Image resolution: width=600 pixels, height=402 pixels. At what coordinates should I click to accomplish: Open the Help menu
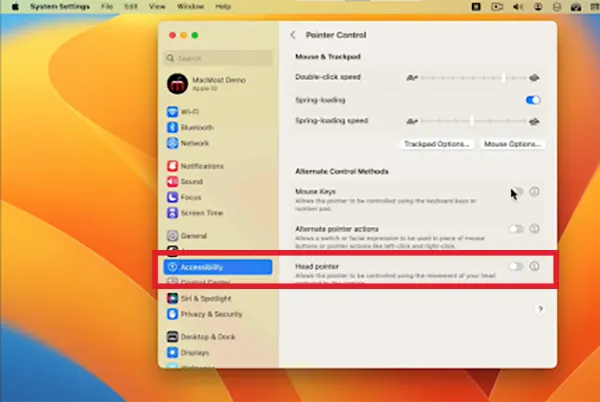pos(223,7)
